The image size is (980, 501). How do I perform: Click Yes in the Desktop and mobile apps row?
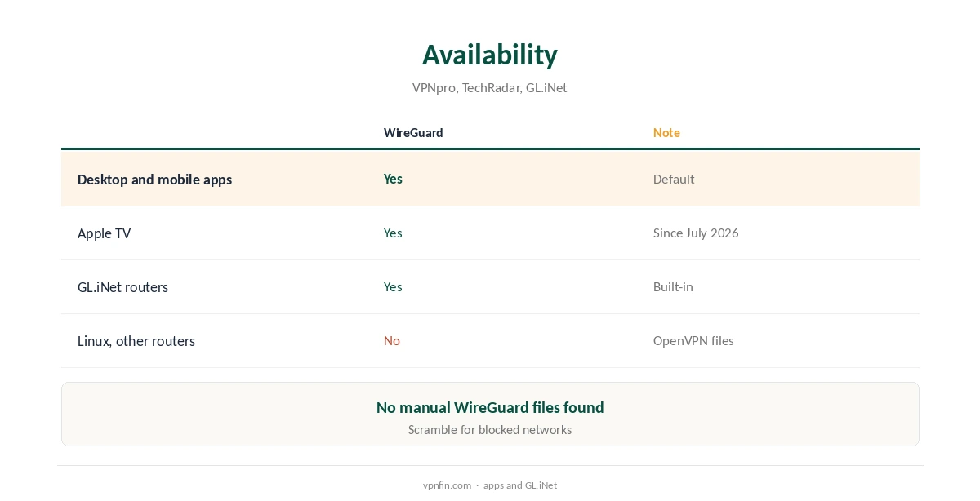tap(393, 179)
